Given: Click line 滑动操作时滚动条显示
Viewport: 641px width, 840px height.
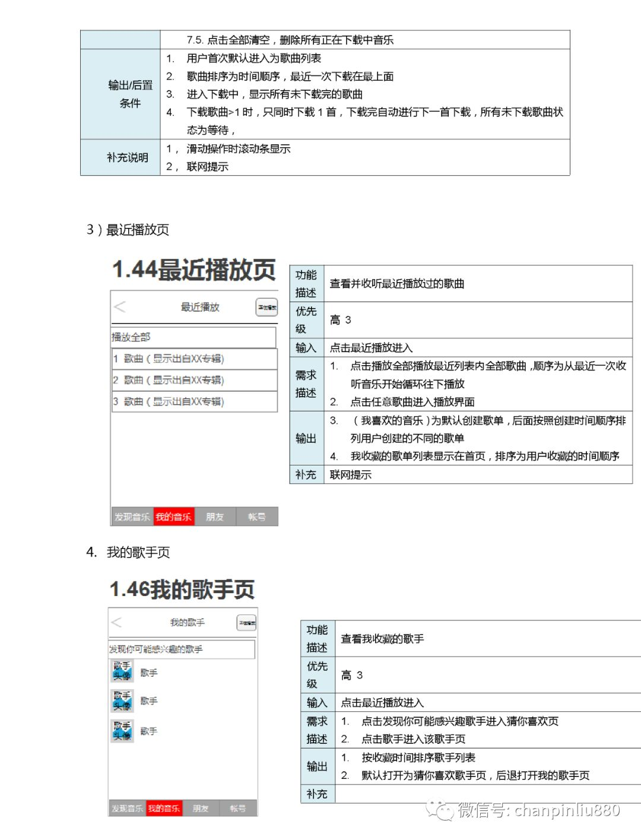Looking at the screenshot, I should tap(238, 148).
